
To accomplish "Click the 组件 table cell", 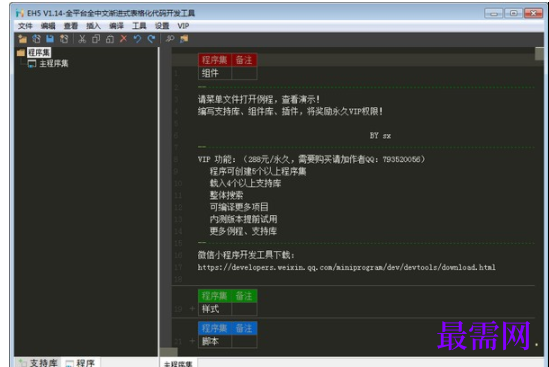I will tap(215, 73).
